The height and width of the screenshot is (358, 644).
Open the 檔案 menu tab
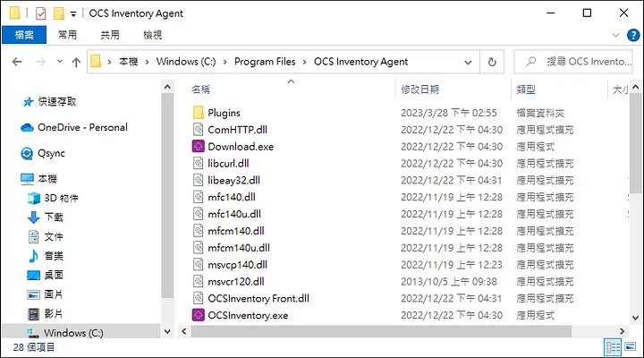pos(24,35)
